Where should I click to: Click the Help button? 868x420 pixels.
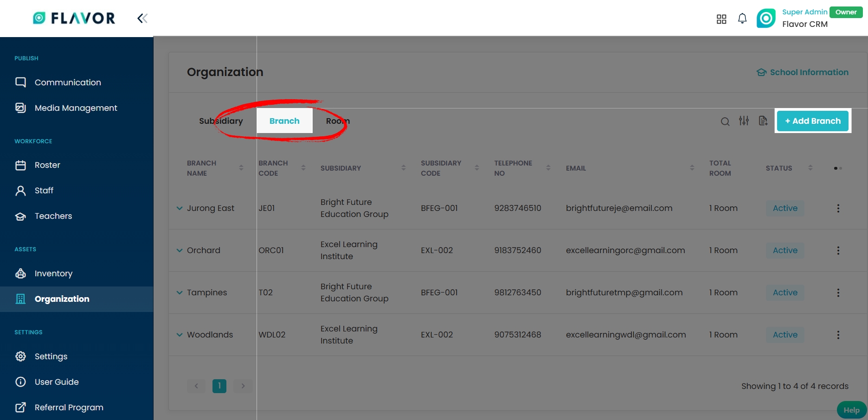click(852, 410)
